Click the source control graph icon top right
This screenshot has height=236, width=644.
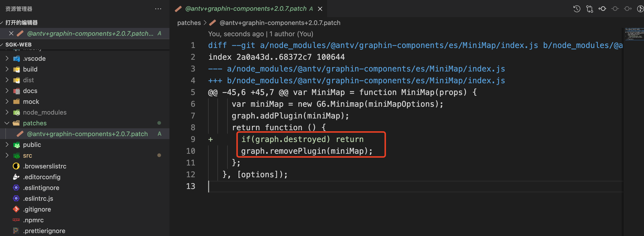pyautogui.click(x=641, y=9)
